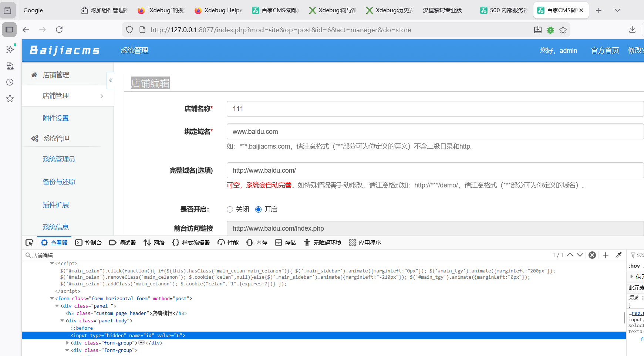Open history clock sidebar icon
The width and height of the screenshot is (644, 356).
point(10,82)
